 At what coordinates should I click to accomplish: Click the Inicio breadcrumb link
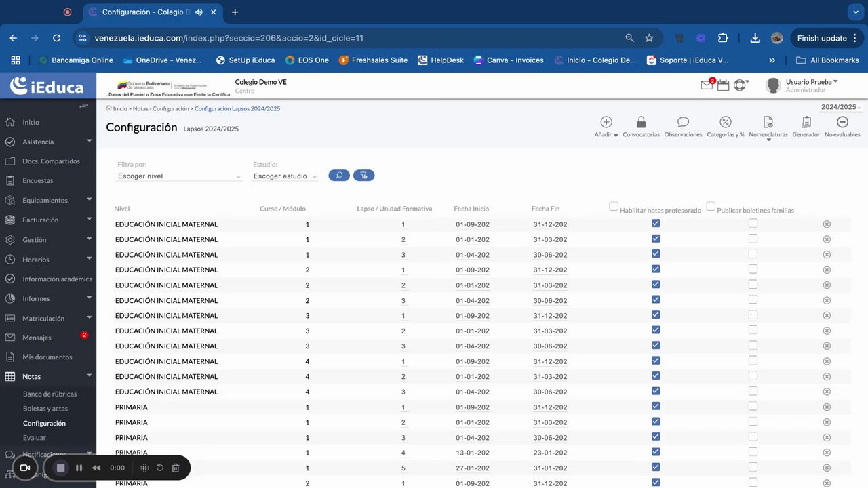(119, 108)
